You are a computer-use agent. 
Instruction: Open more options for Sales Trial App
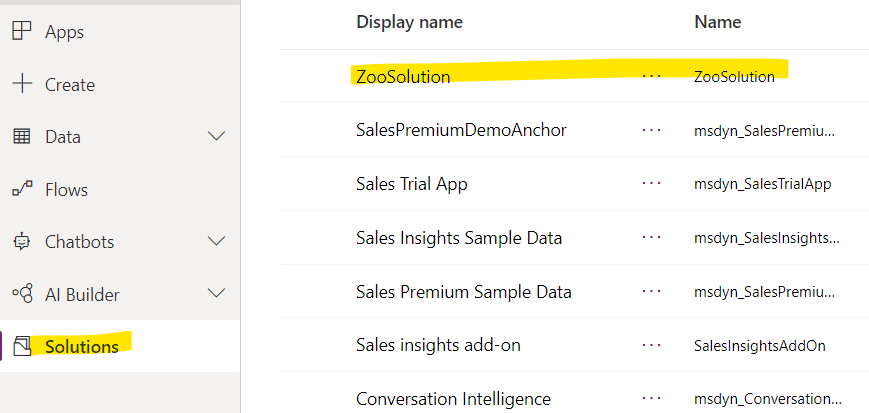point(652,183)
